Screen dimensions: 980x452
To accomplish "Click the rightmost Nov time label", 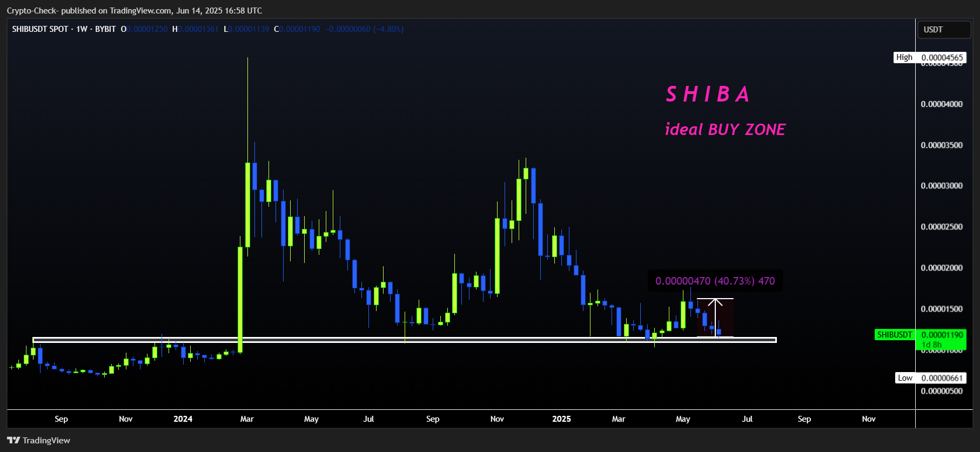I will pyautogui.click(x=869, y=419).
